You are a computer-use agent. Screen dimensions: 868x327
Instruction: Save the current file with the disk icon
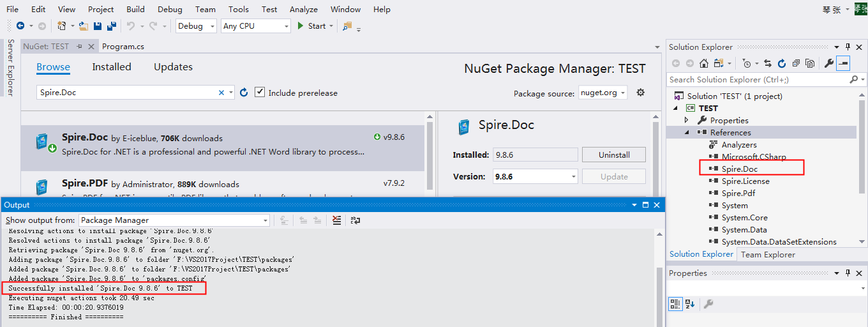pos(98,26)
